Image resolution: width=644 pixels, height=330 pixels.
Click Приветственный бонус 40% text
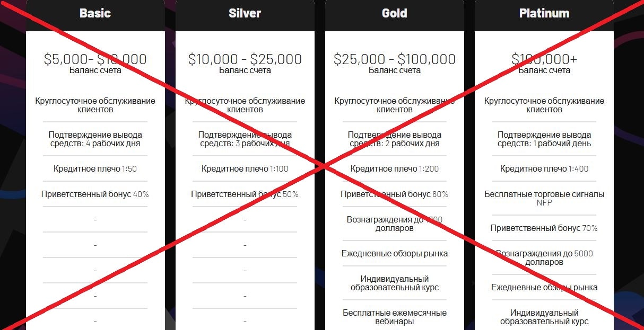95,194
